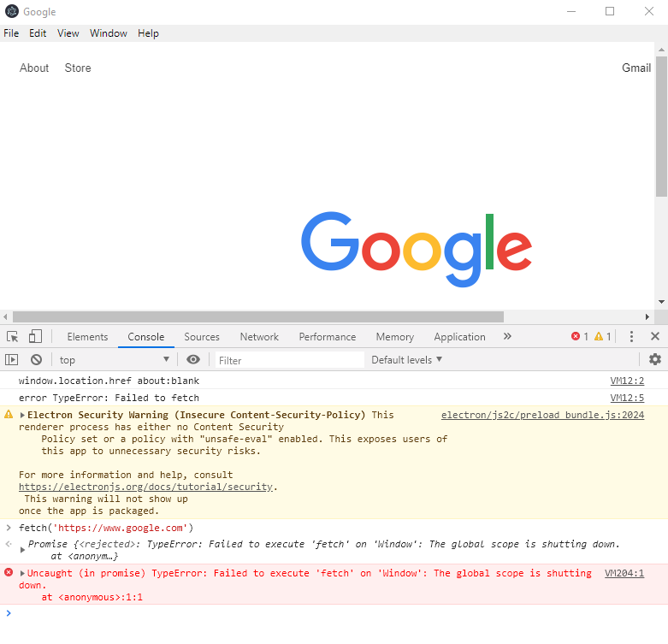
Task: Click the scroll down arrow of page
Action: coord(661,302)
